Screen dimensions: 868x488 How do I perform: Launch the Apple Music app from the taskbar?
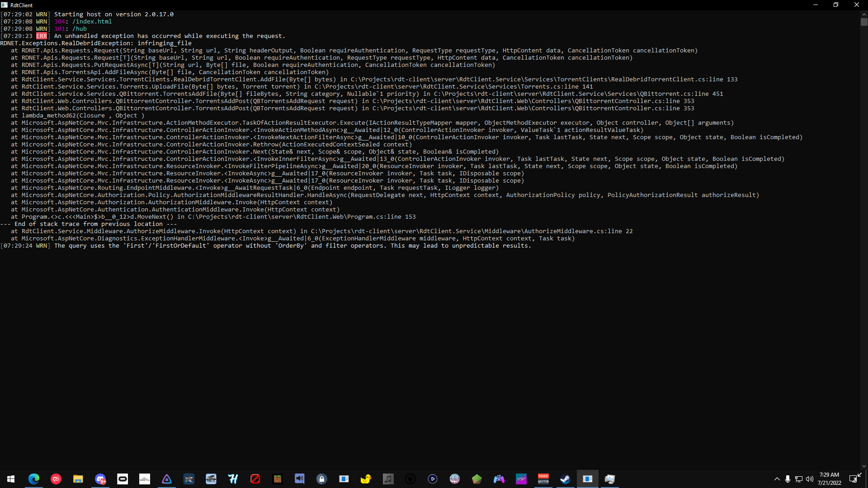click(x=388, y=479)
